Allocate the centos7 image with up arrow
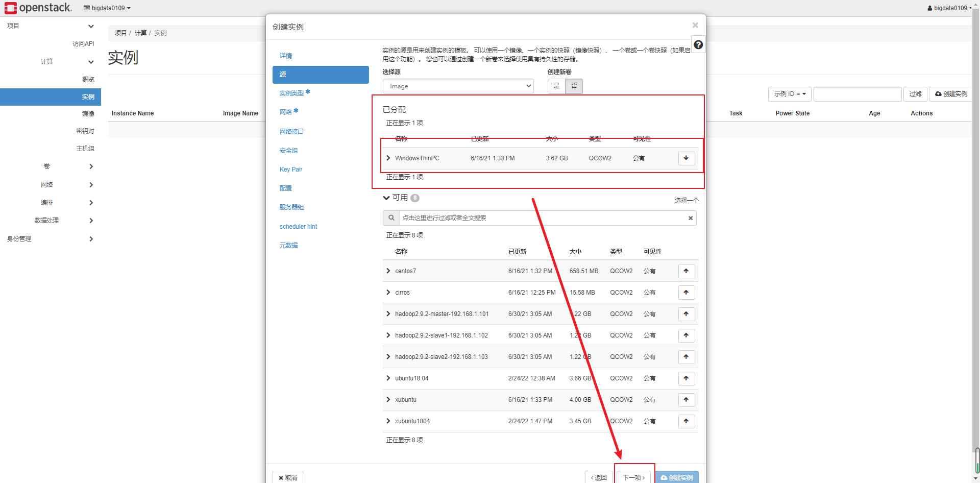The width and height of the screenshot is (980, 483). click(x=687, y=271)
